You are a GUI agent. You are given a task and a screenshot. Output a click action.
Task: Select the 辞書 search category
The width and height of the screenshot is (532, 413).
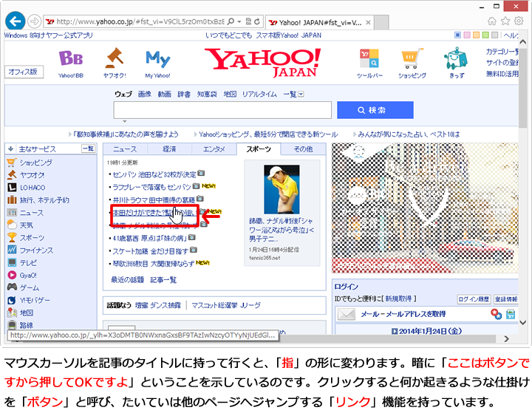(x=184, y=94)
